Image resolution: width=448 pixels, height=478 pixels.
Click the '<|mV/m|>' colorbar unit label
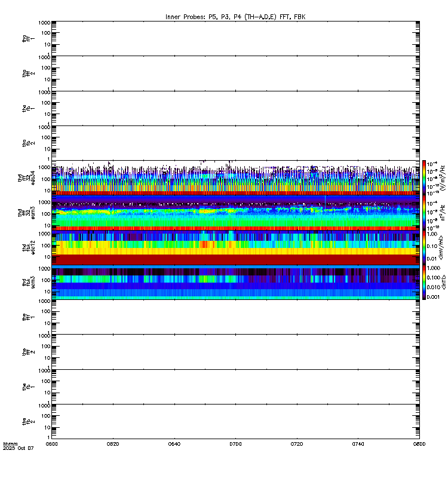click(x=441, y=247)
